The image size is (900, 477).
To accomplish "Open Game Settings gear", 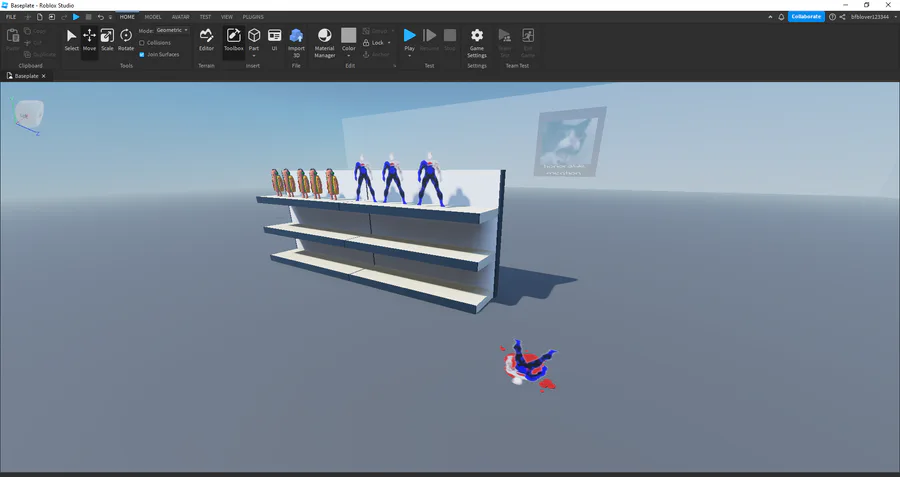I will 477,36.
